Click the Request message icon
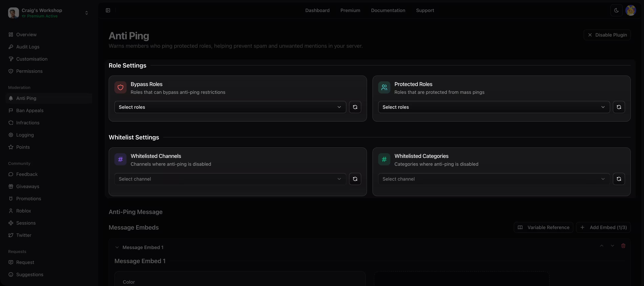The height and width of the screenshot is (286, 644). [x=11, y=262]
